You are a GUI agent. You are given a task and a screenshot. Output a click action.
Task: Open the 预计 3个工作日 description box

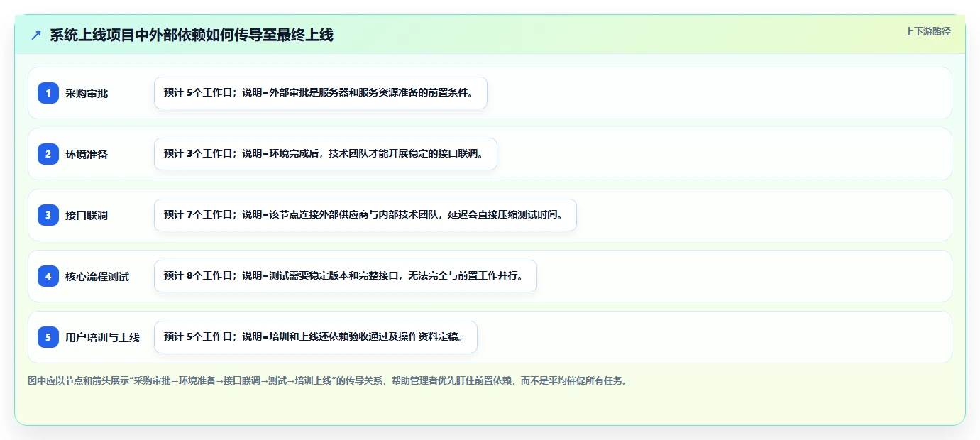(326, 154)
